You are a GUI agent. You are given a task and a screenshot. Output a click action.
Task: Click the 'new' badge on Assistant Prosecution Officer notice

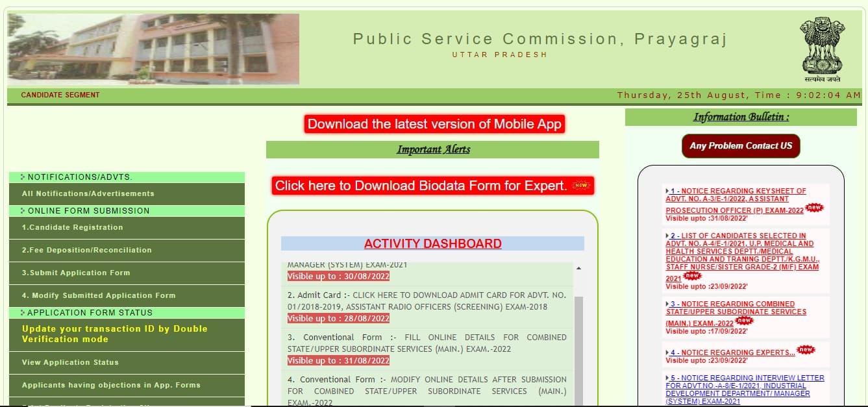[x=814, y=208]
